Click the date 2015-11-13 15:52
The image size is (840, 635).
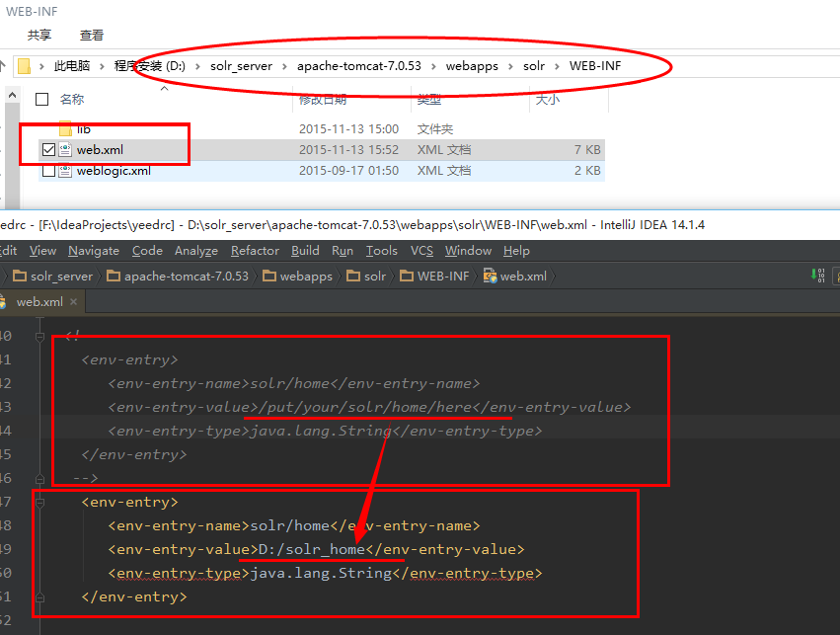pyautogui.click(x=348, y=149)
